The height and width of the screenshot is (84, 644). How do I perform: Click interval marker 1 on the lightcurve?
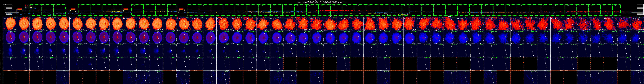point(36,10)
